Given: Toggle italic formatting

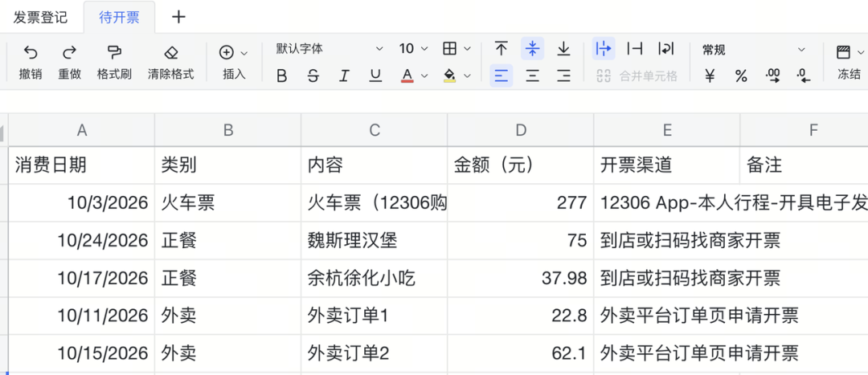Looking at the screenshot, I should point(344,75).
